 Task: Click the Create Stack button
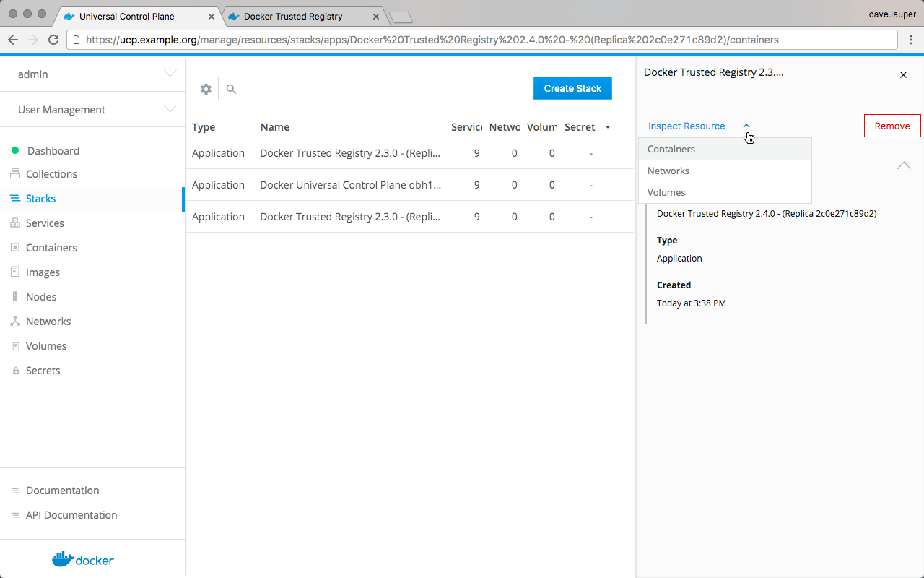572,88
